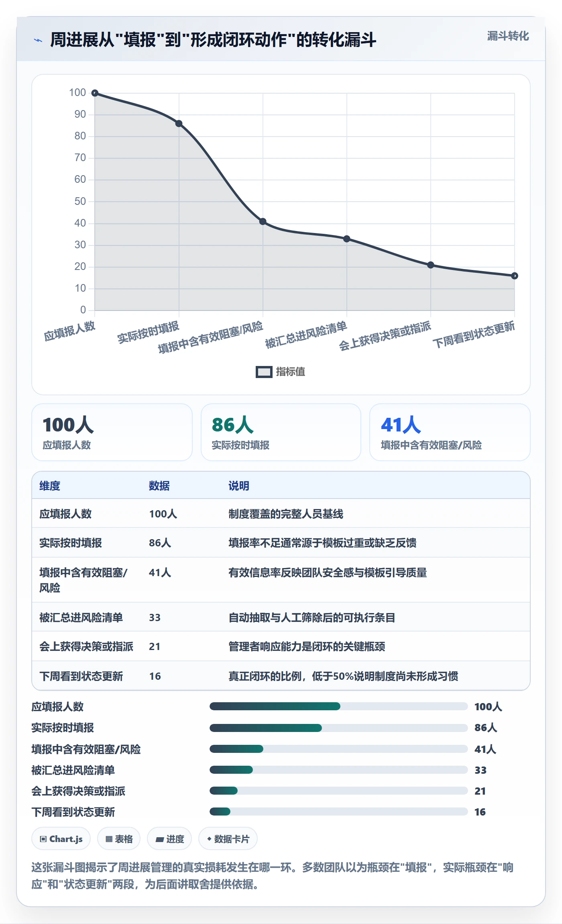Click the chart data point at value 33

(x=347, y=239)
